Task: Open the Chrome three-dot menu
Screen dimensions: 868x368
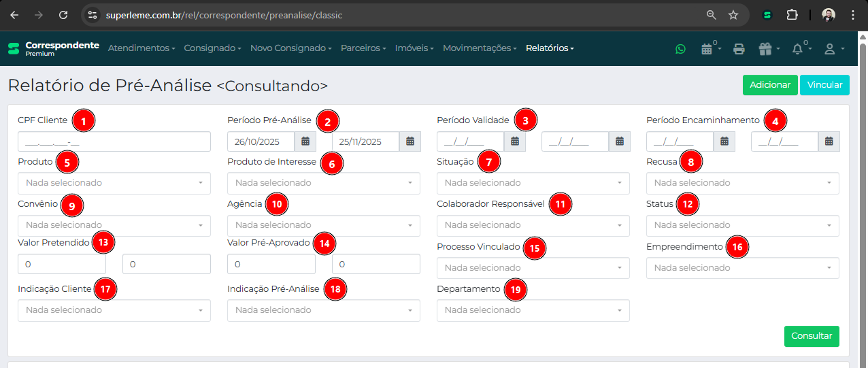Action: point(853,14)
